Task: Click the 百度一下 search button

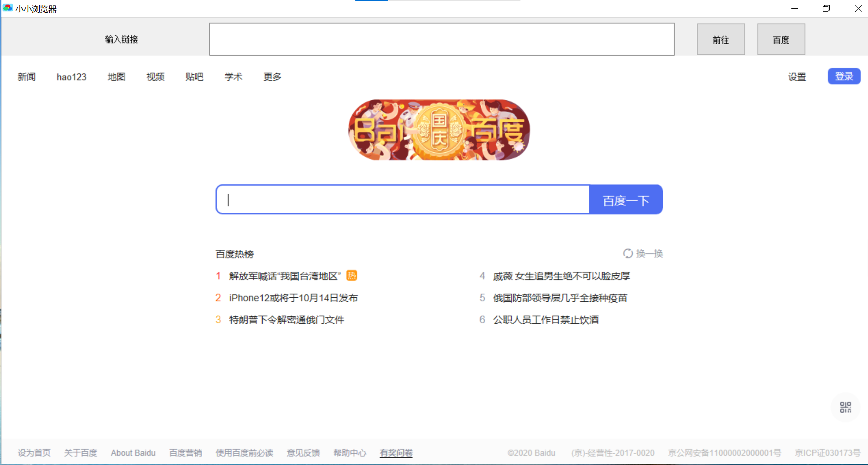Action: (626, 199)
